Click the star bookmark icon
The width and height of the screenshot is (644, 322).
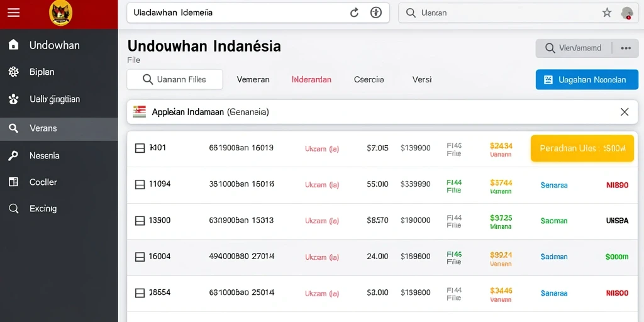tap(607, 13)
